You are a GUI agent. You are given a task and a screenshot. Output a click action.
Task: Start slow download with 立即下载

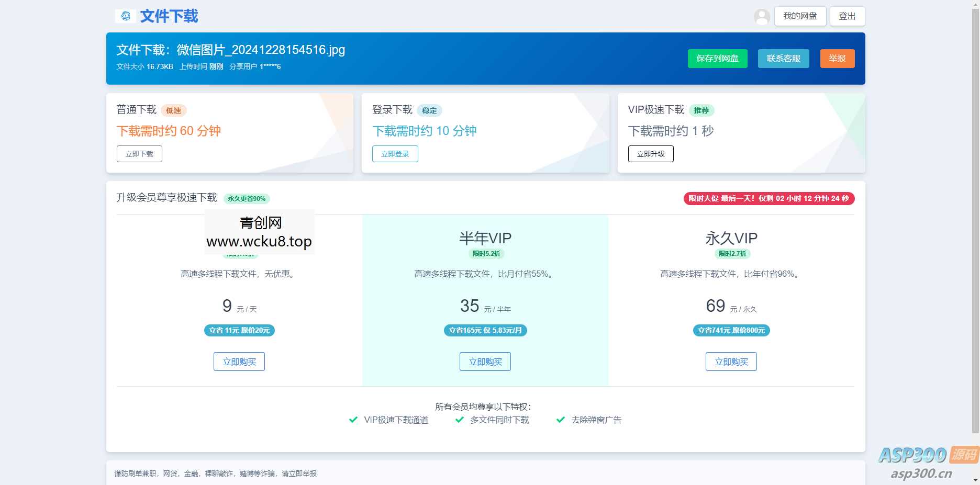pyautogui.click(x=139, y=154)
